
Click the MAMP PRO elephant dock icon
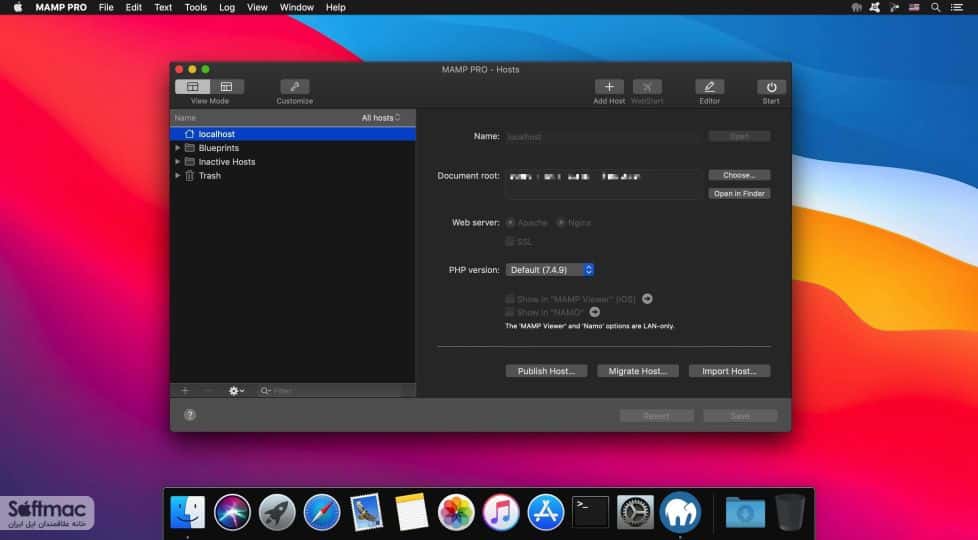(x=680, y=513)
